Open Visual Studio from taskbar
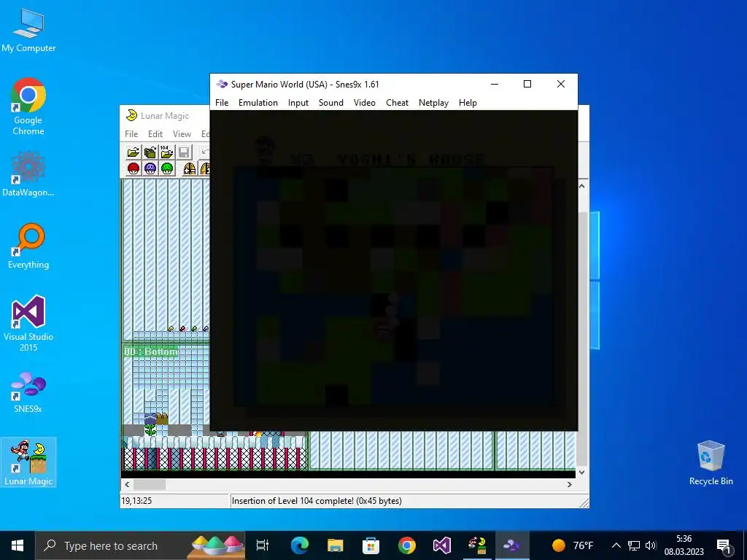 [441, 545]
